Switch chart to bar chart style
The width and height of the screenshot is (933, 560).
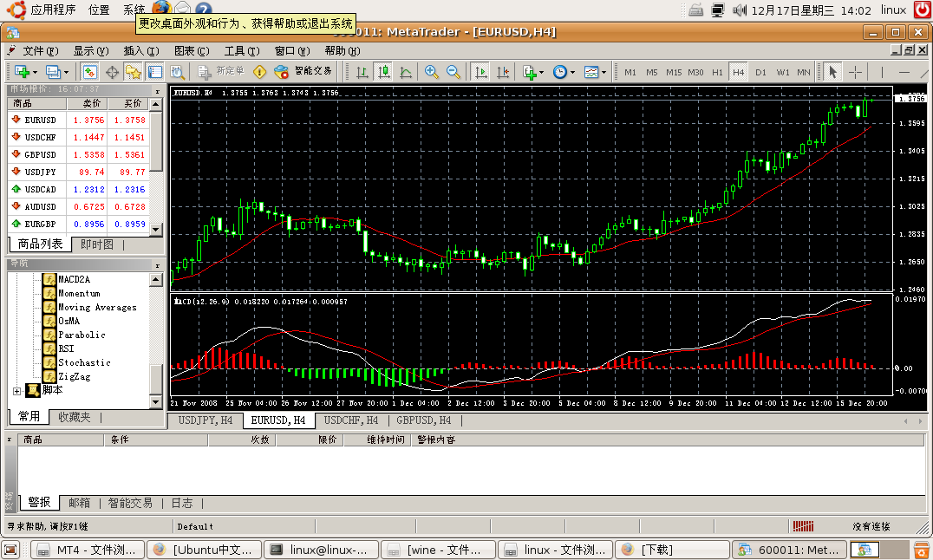[x=362, y=72]
